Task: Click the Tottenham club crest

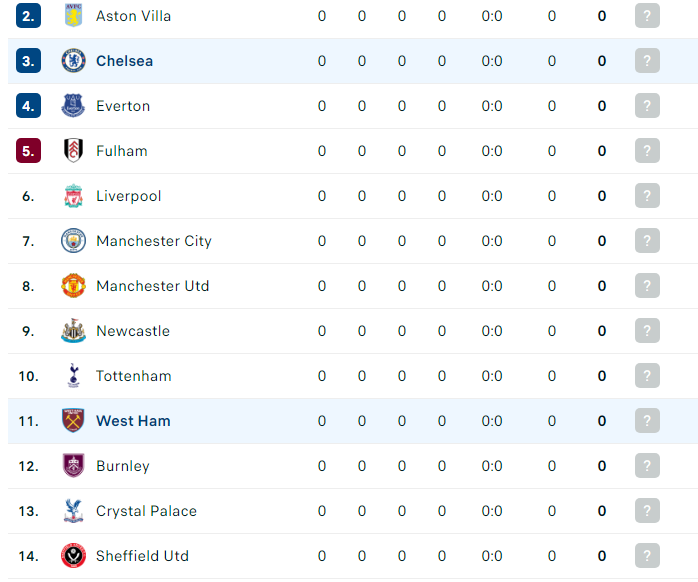Action: coord(73,376)
